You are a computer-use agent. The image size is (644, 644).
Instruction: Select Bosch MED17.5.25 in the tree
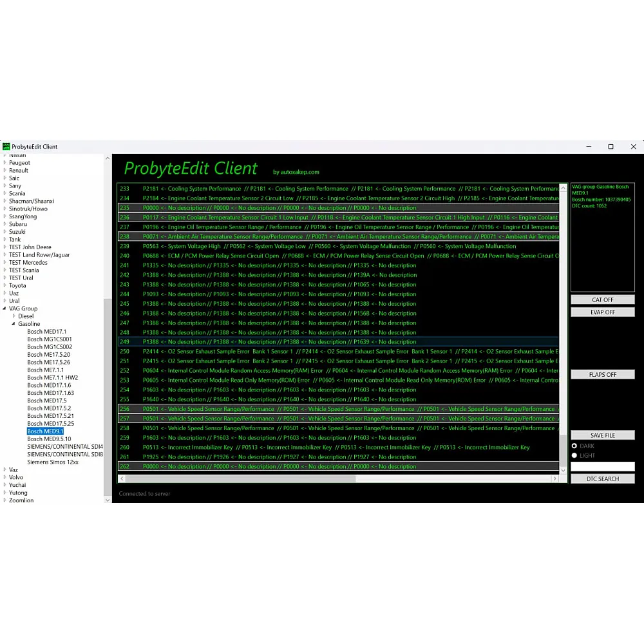point(50,424)
